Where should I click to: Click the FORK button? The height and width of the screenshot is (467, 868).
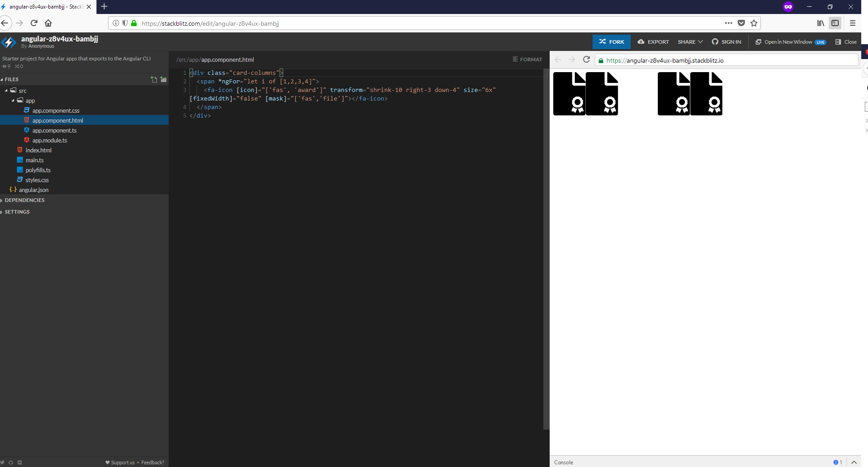611,41
